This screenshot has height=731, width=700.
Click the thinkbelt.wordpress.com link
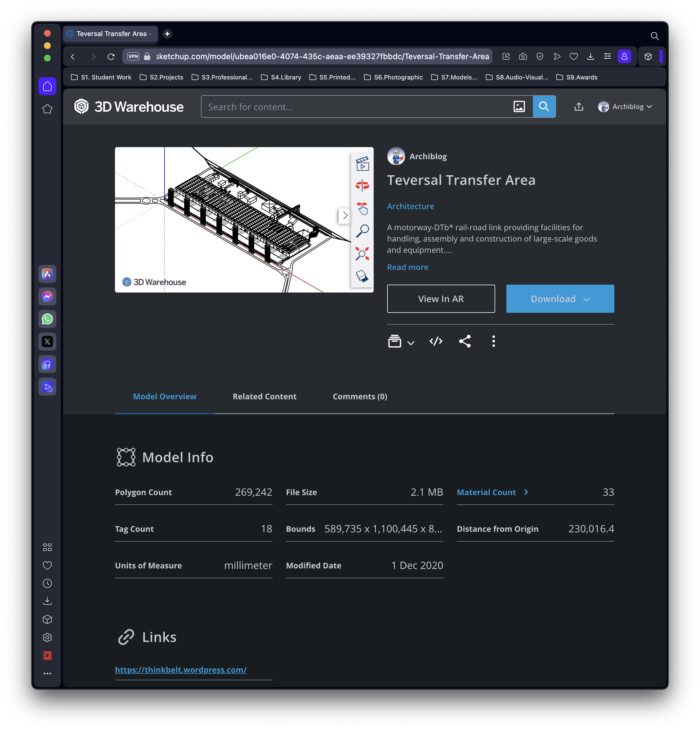pyautogui.click(x=180, y=669)
